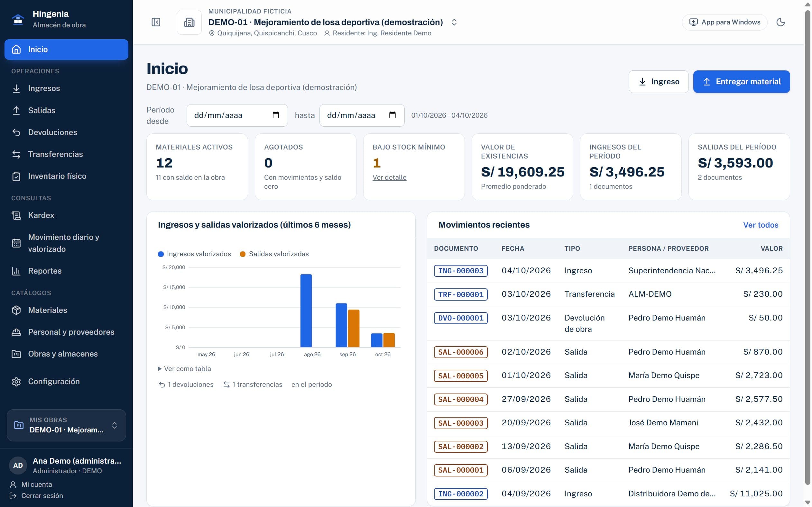Click the Configuración gear icon
812x507 pixels.
click(x=16, y=382)
